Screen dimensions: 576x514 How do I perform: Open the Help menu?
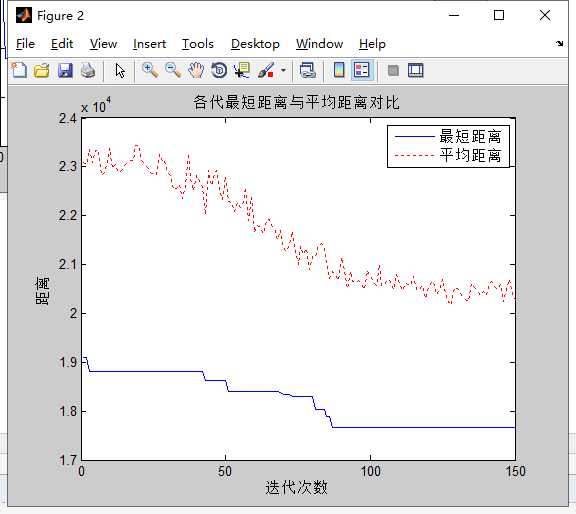tap(372, 44)
